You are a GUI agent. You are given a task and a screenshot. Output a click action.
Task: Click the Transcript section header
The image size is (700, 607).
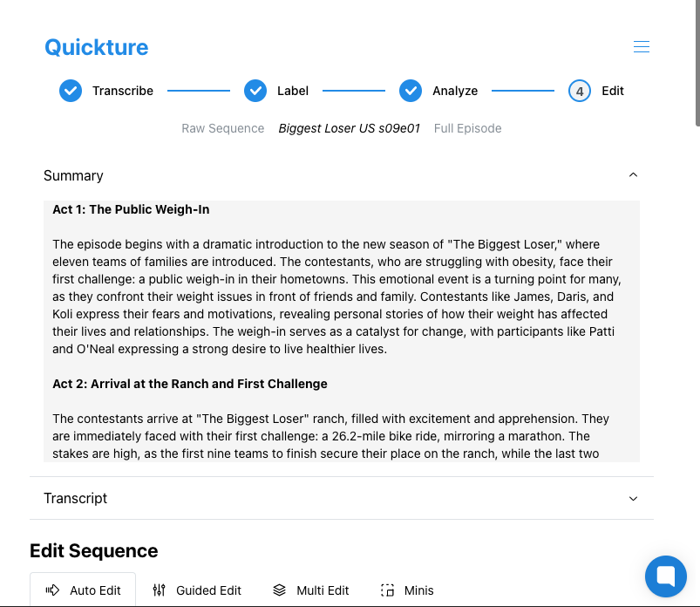click(x=342, y=498)
